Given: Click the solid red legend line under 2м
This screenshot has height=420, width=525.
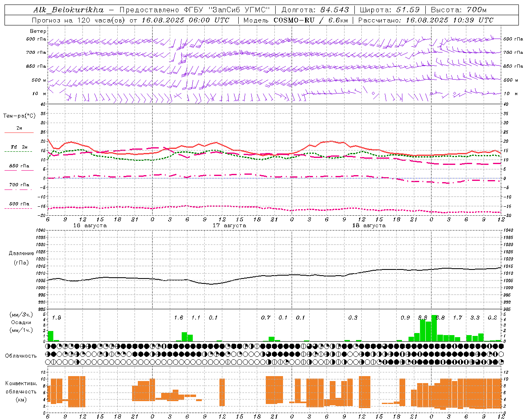Looking at the screenshot, I should (x=19, y=133).
